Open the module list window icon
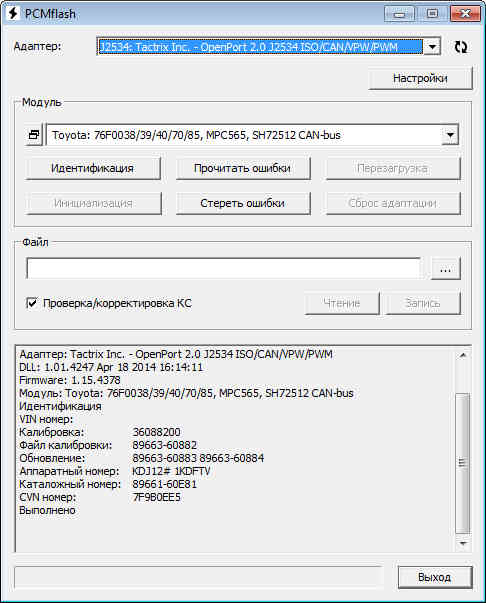The image size is (486, 603). tap(34, 135)
